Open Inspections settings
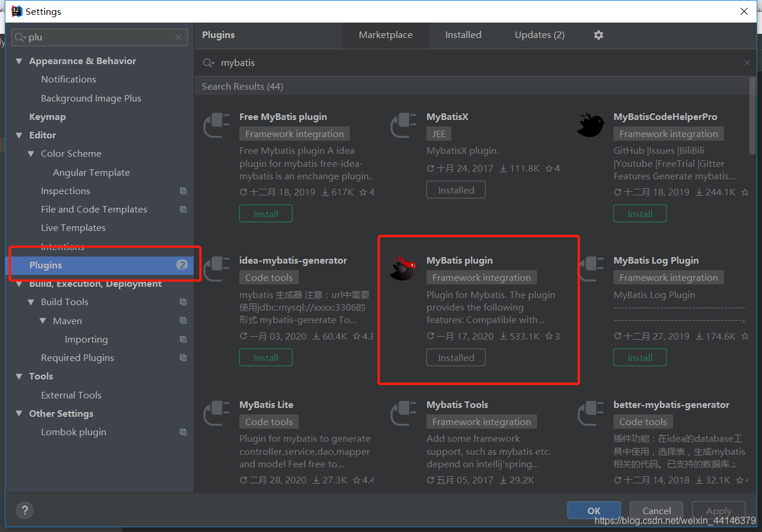The image size is (762, 532). coord(65,191)
